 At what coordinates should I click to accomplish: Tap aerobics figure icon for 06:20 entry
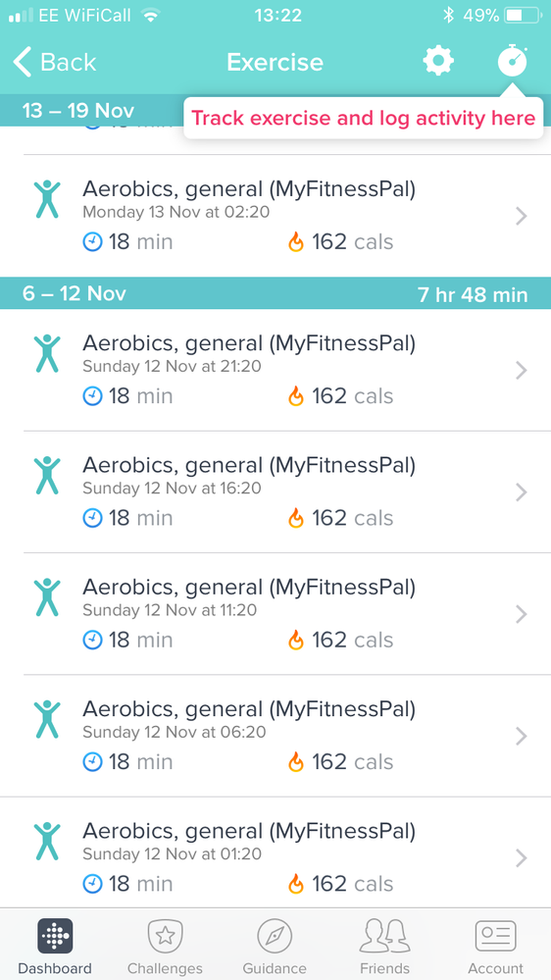47,719
